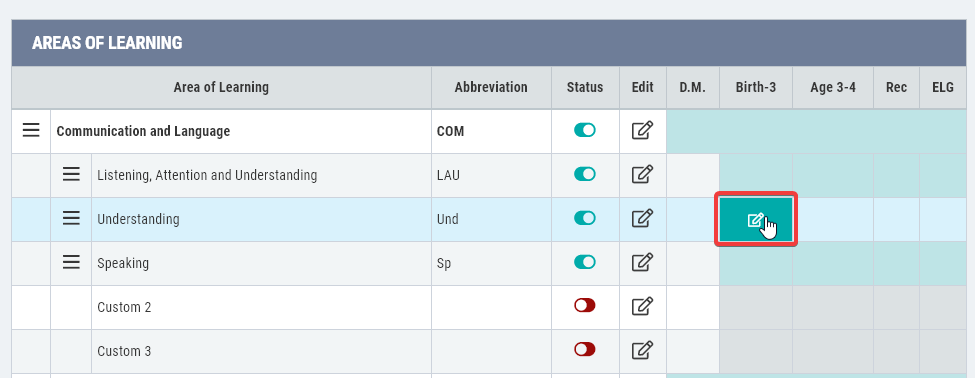
Task: Click highlighted Birth-3 edit cell for Understanding
Action: (x=756, y=219)
